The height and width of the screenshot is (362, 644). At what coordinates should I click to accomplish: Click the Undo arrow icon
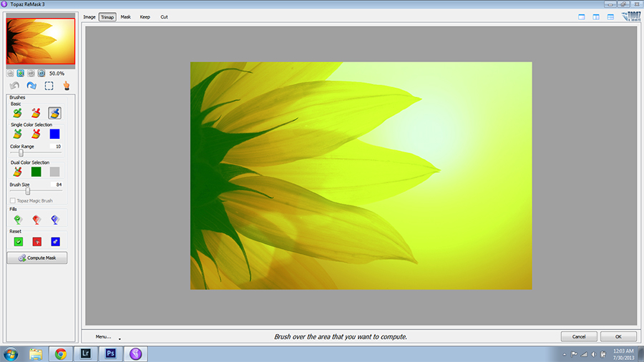click(14, 86)
